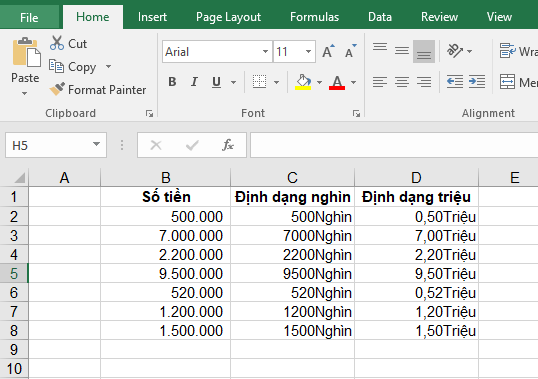Toggle Bold formatting
Screen dimensions: 538x379
(172, 82)
